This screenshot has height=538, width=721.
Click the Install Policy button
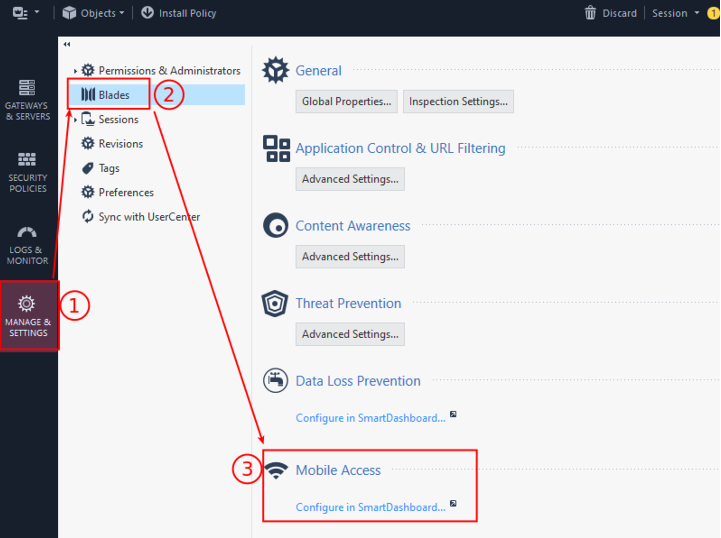click(x=179, y=13)
